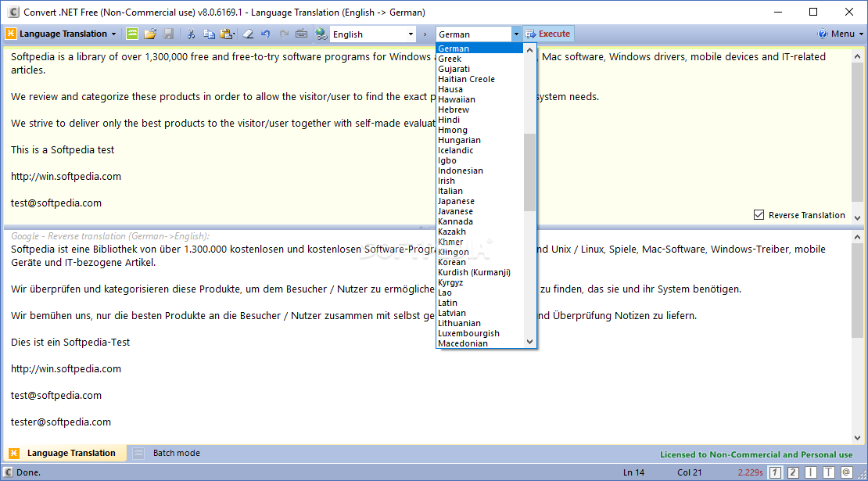
Task: Click the source text pane scroll down arrow
Action: [858, 218]
